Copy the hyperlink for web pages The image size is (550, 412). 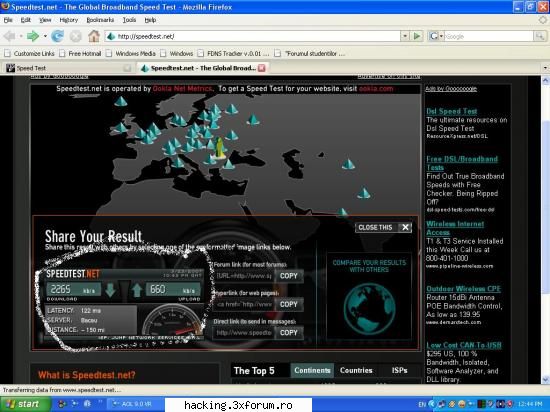click(289, 304)
